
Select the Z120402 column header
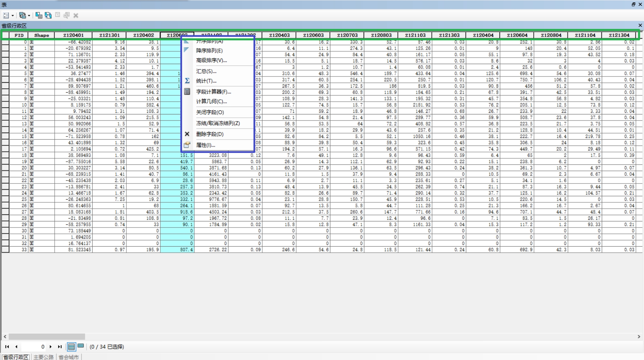(144, 35)
